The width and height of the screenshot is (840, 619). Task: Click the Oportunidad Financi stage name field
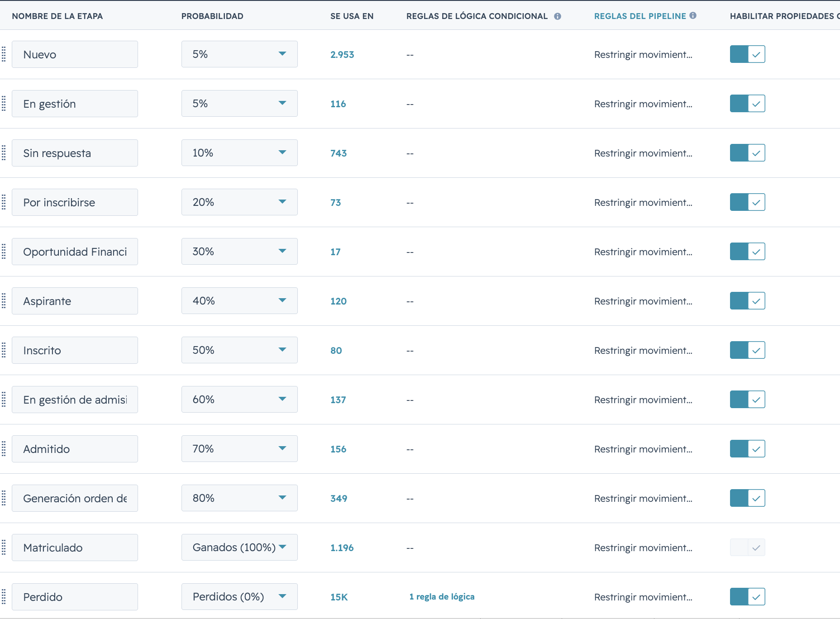75,252
